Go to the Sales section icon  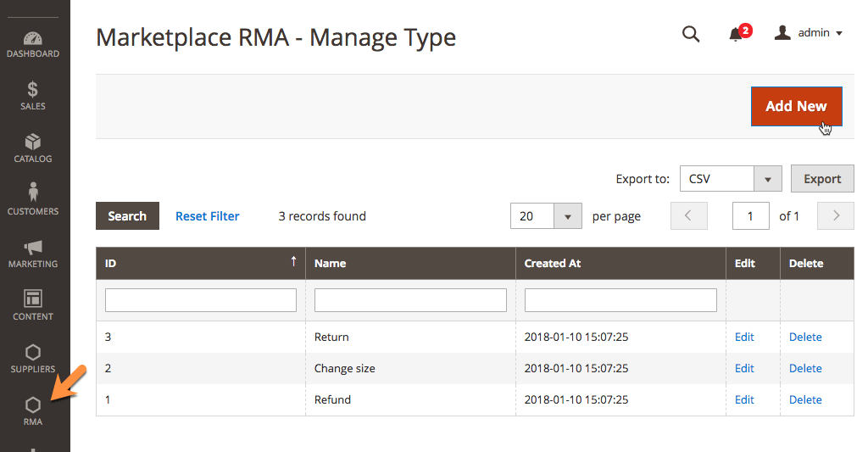point(33,96)
